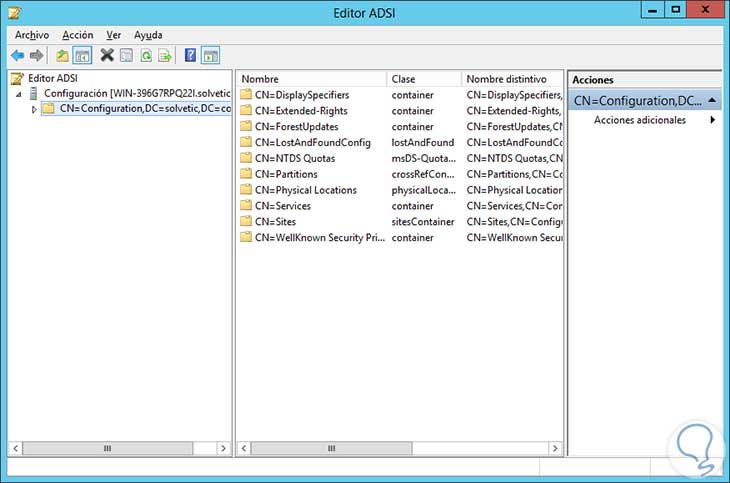Click the forward arrow toolbar icon

click(x=36, y=56)
